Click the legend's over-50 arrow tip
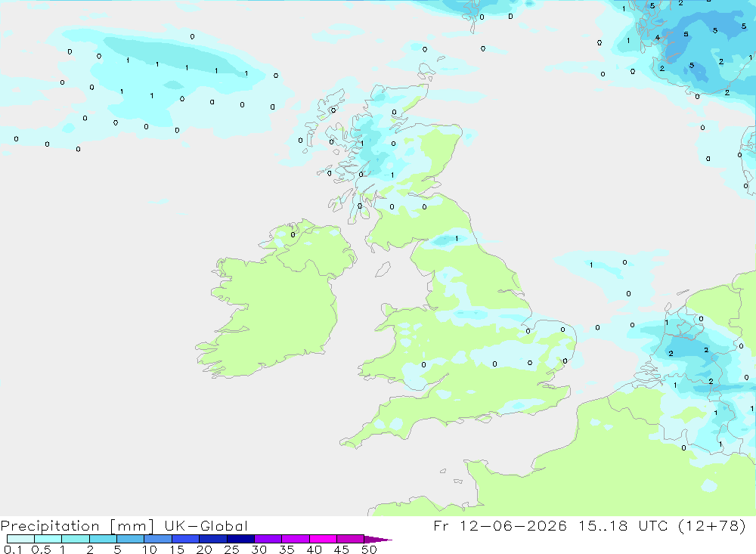This screenshot has width=756, height=554. point(377,539)
